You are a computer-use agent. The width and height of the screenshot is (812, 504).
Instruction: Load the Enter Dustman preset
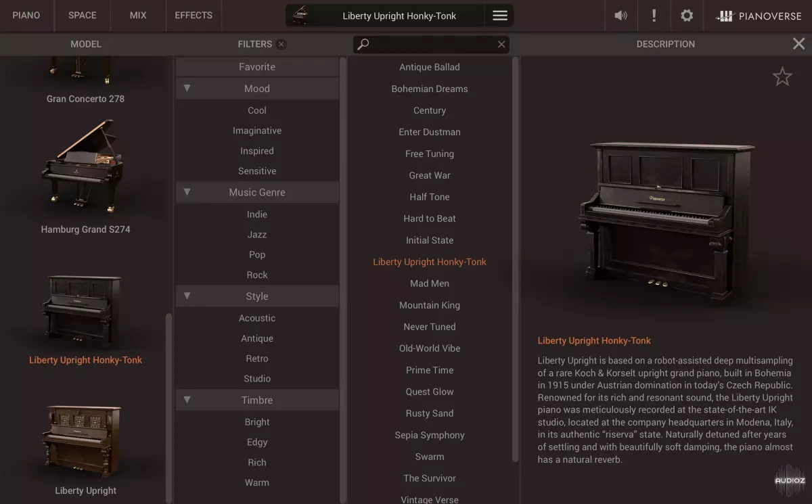430,132
